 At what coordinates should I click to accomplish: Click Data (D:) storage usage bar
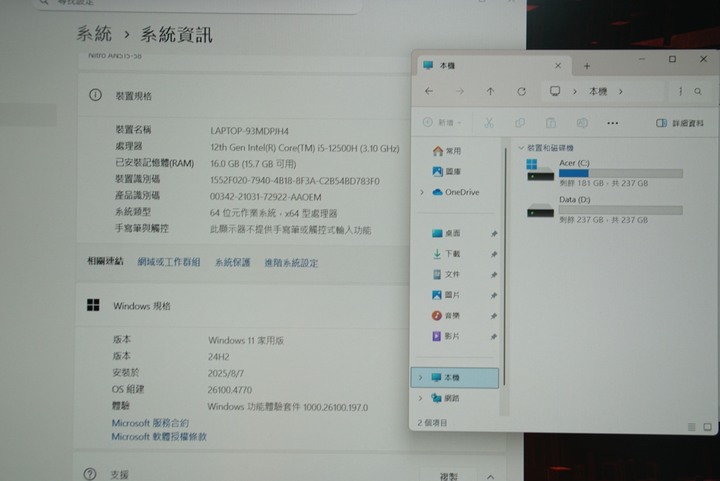coord(621,210)
